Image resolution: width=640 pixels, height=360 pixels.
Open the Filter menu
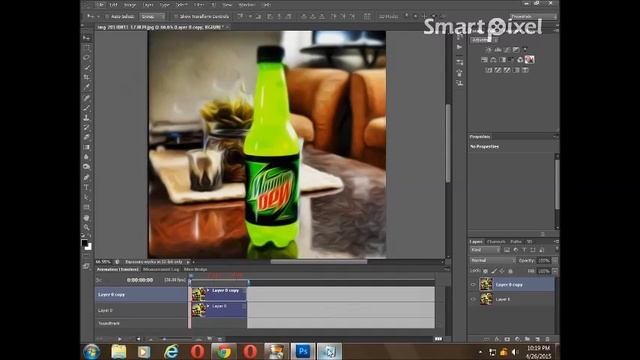click(199, 5)
